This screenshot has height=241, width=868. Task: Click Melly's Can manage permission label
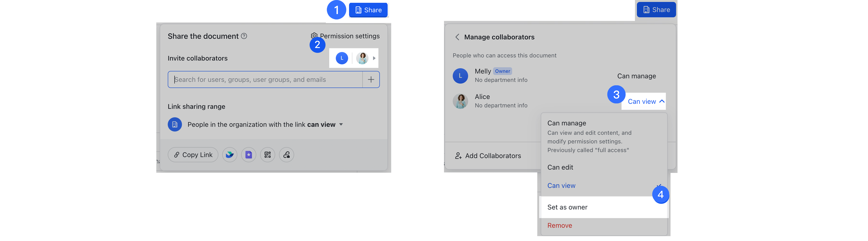[637, 76]
